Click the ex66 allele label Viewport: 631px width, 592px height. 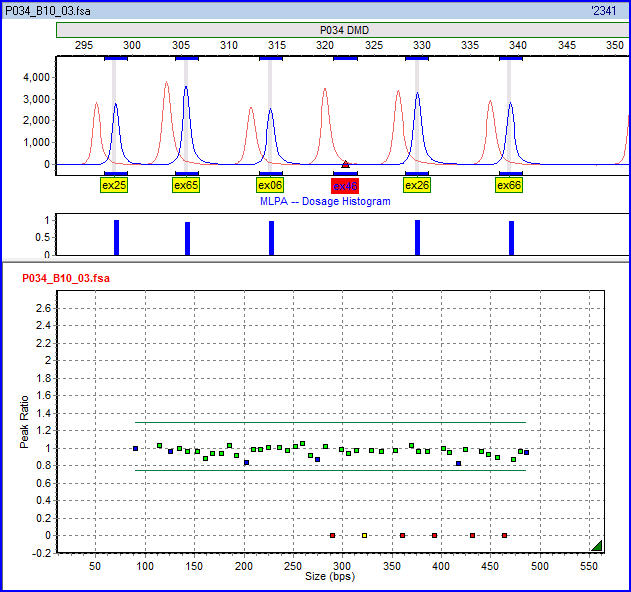(510, 185)
